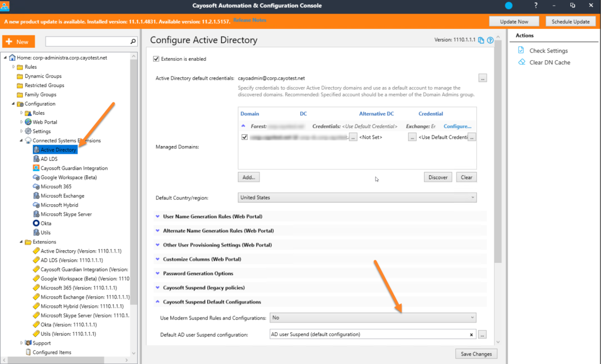The width and height of the screenshot is (601, 364).
Task: Click the Add... button
Action: coord(249,177)
